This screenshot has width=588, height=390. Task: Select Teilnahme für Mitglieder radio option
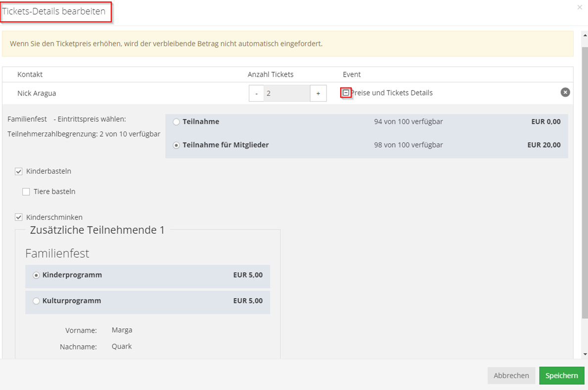tap(177, 145)
